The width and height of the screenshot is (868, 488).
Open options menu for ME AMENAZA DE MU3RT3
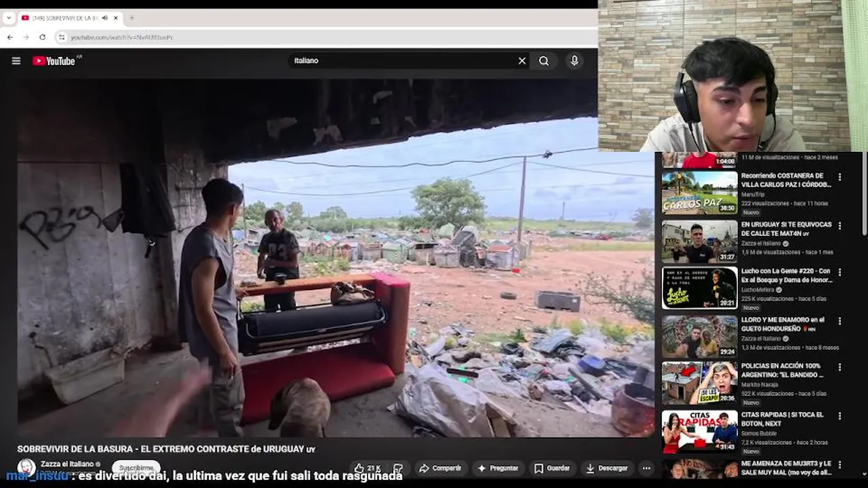coord(840,465)
